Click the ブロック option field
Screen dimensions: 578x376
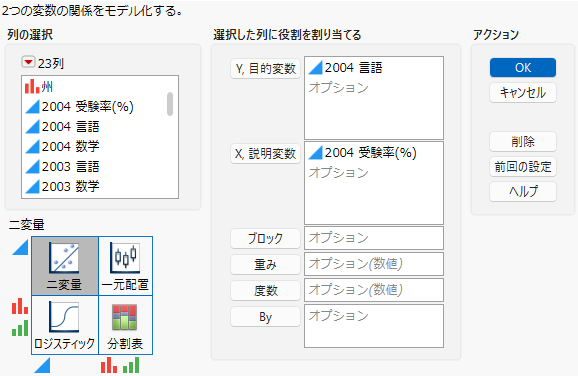374,238
